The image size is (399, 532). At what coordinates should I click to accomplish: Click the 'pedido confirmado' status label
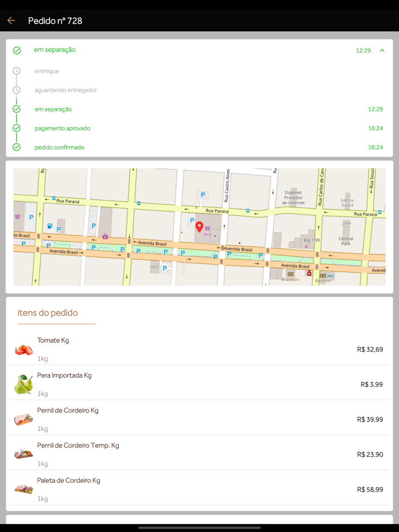(x=59, y=148)
